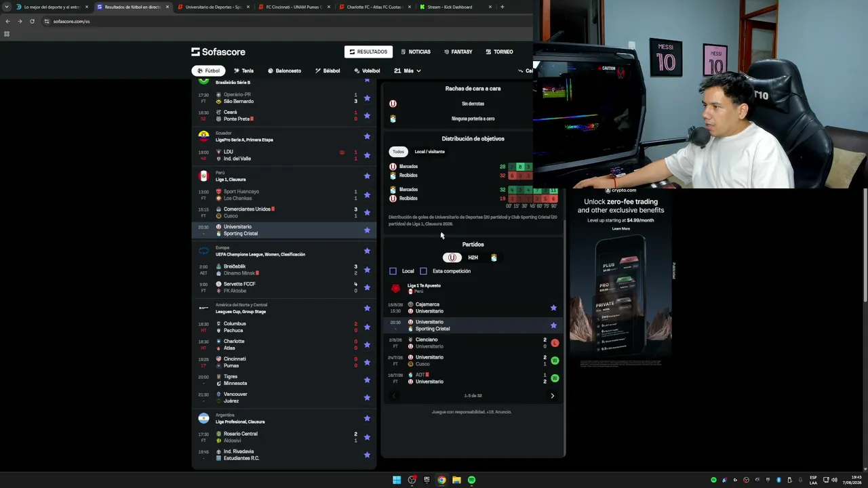Viewport: 868px width, 488px height.
Task: Open the ADT vs Universitario past match
Action: click(473, 378)
